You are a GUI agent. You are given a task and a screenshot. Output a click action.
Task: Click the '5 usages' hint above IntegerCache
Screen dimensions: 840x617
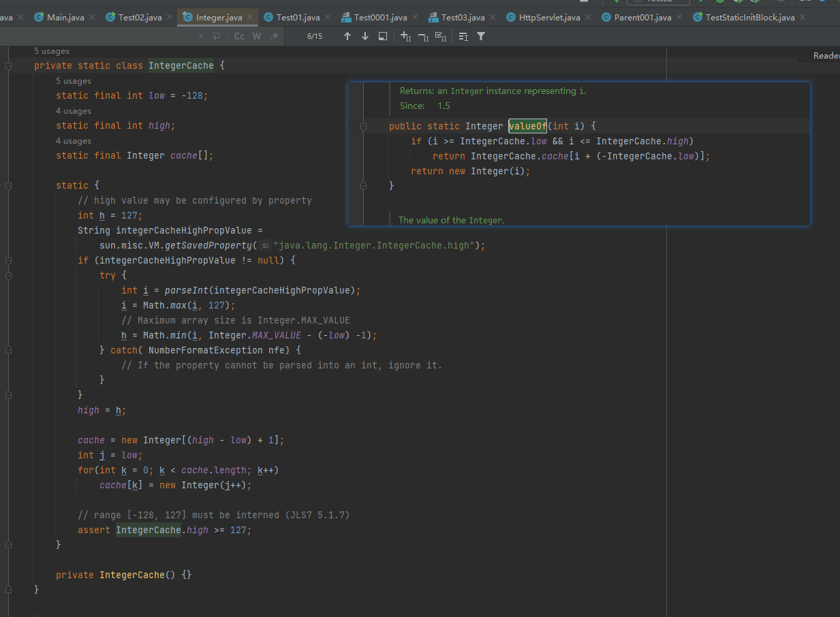(x=52, y=51)
